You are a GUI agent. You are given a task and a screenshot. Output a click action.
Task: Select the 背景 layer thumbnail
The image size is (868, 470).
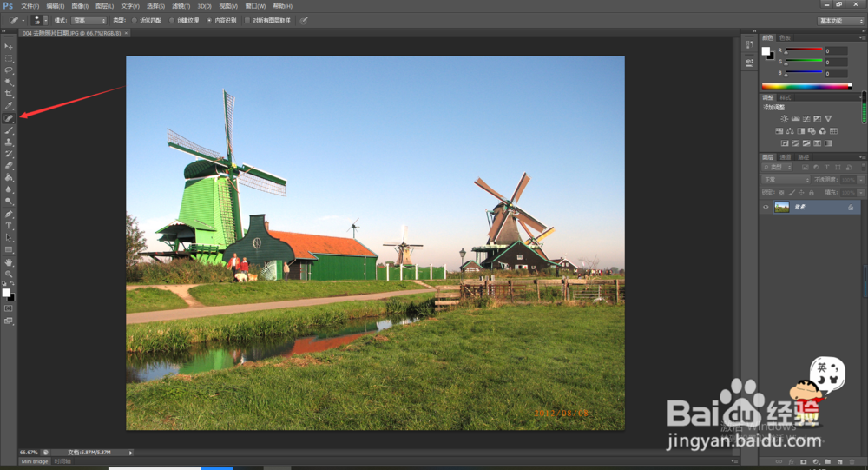(782, 208)
